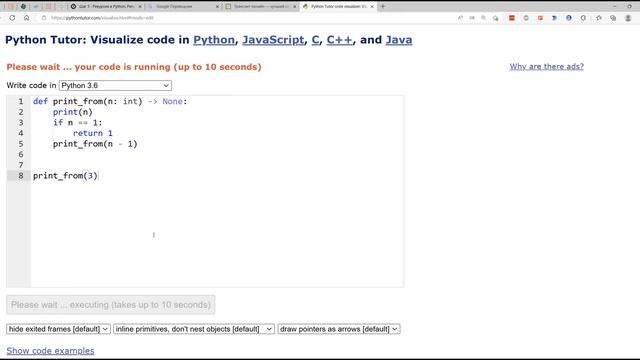Click the 'print_from(3)' call on line 8
This screenshot has height=360, width=640.
click(x=65, y=176)
